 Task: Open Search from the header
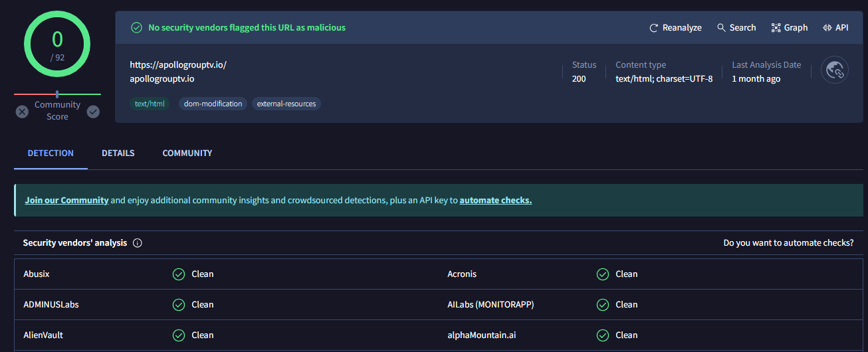[736, 28]
